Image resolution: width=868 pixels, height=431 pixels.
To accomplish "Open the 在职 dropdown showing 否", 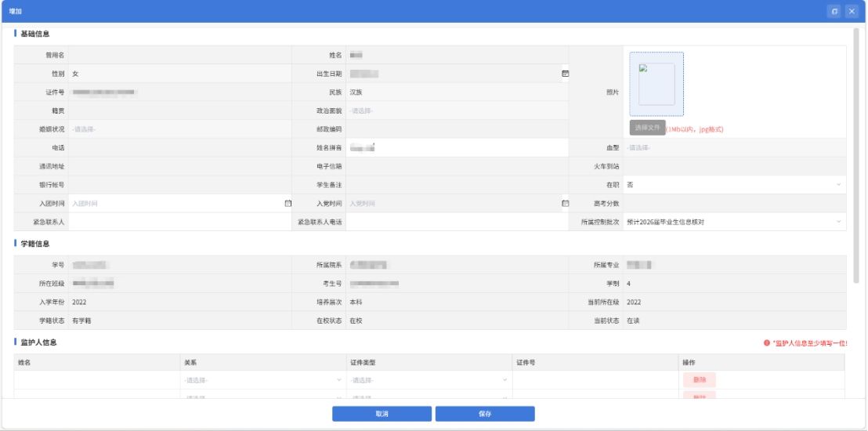I will coord(734,185).
